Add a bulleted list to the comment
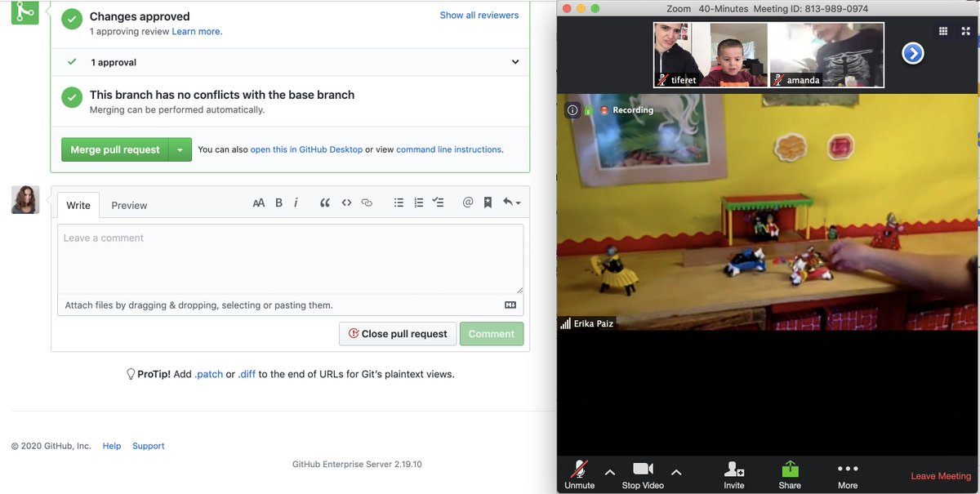The width and height of the screenshot is (980, 494). (x=399, y=202)
